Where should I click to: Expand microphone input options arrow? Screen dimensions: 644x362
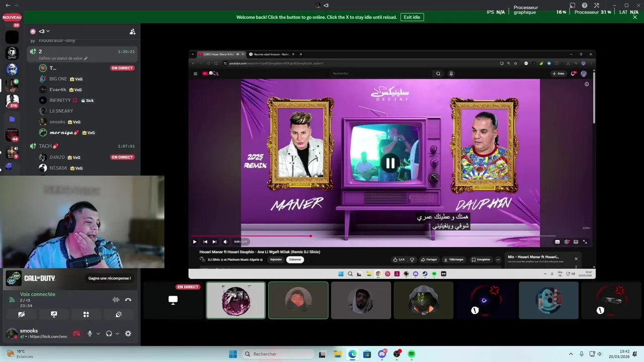point(98,333)
